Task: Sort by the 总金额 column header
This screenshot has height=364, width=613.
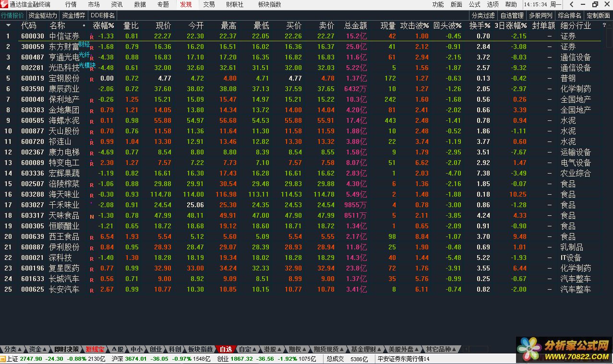Action: 356,25
